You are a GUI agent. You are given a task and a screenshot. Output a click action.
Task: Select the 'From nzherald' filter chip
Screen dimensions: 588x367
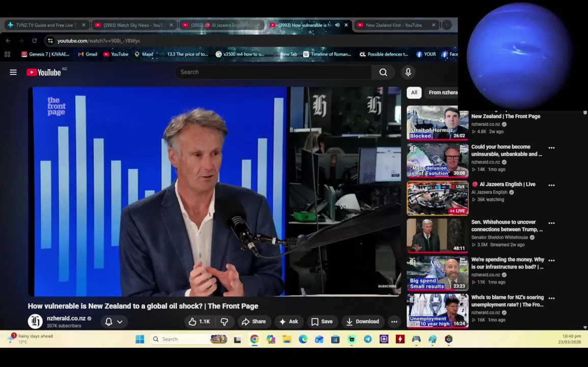[442, 92]
